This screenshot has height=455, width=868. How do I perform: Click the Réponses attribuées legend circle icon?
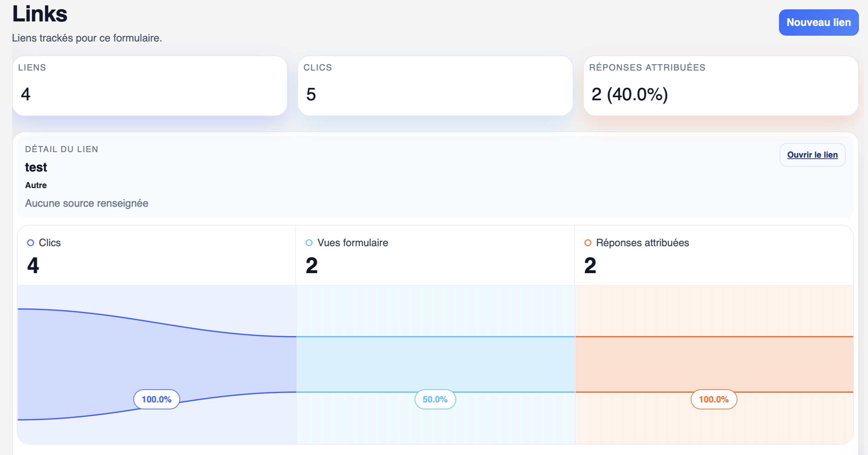588,243
